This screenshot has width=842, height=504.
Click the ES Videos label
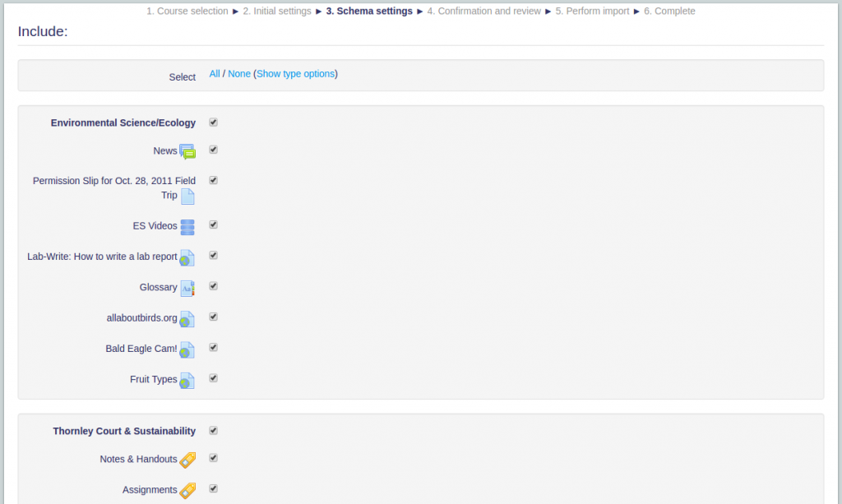tap(155, 226)
